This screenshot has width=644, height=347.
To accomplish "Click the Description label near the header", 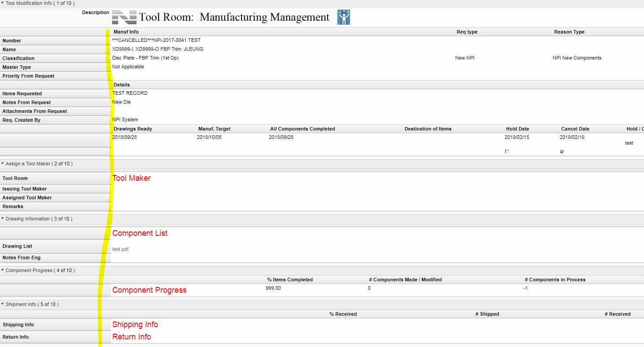I will point(96,12).
